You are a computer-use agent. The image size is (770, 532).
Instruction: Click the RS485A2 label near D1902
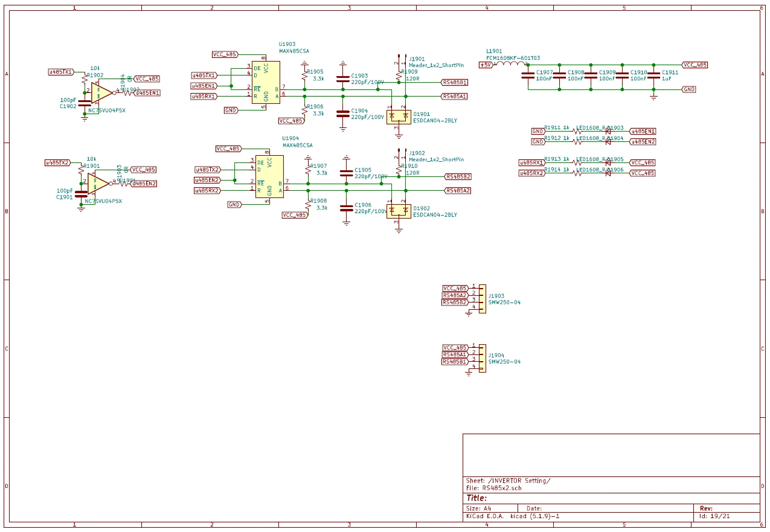(457, 190)
